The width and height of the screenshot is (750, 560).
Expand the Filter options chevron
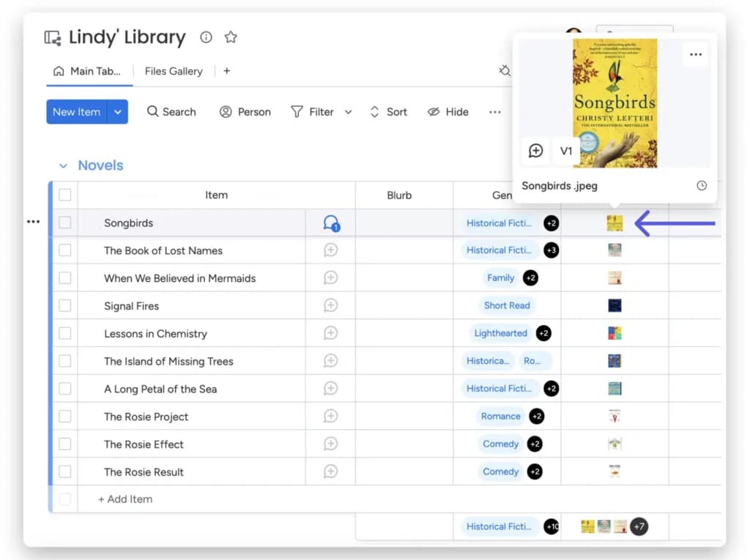tap(348, 113)
